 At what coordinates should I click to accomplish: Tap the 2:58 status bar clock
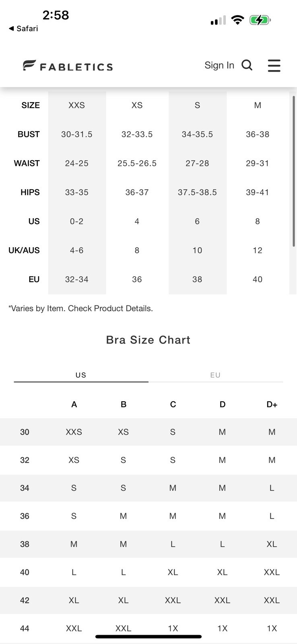pos(56,15)
